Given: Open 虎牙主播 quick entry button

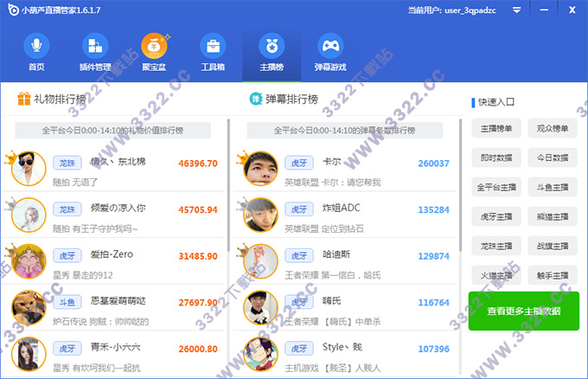Looking at the screenshot, I should coord(497,216).
